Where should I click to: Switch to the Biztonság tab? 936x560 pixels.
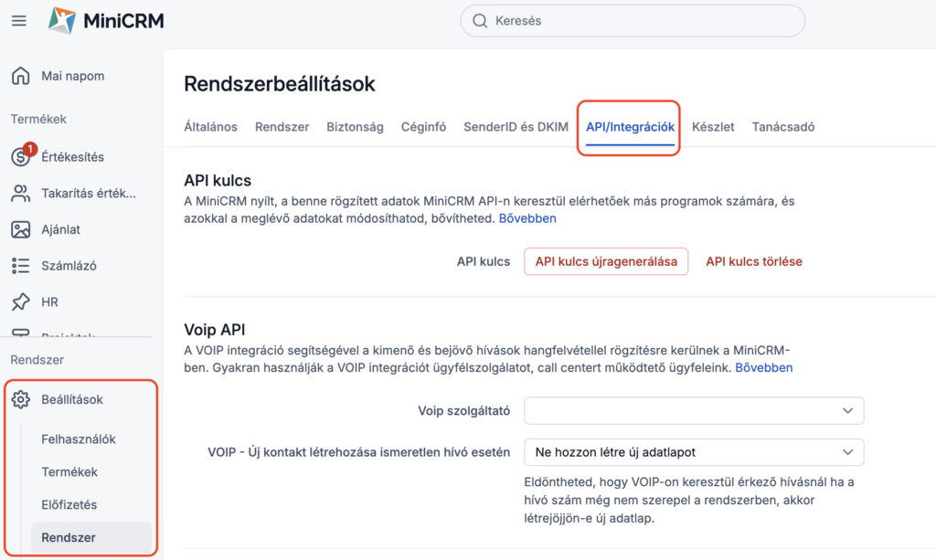pyautogui.click(x=355, y=127)
